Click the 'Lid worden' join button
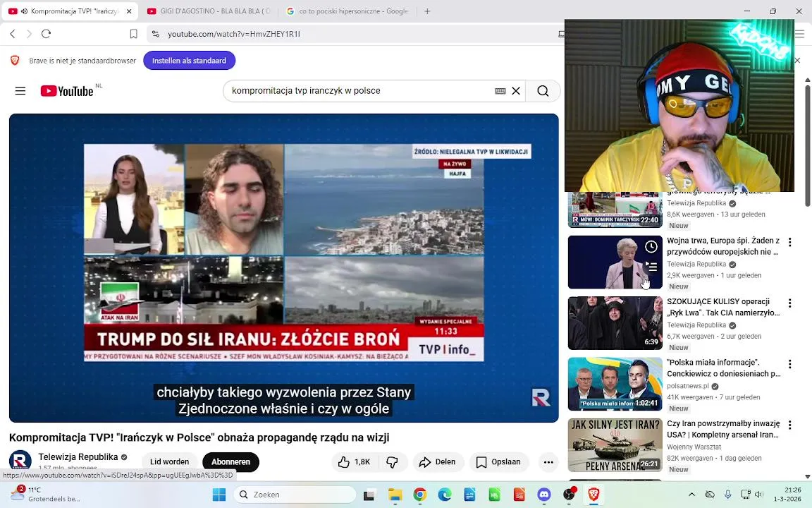This screenshot has width=812, height=508. [x=169, y=462]
